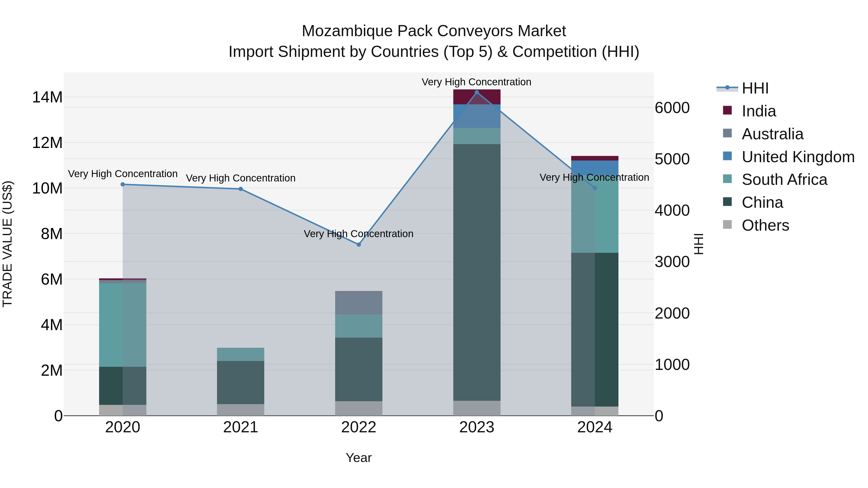This screenshot has height=488, width=868.
Task: Click the India segment atop 2023 bar
Action: click(477, 97)
